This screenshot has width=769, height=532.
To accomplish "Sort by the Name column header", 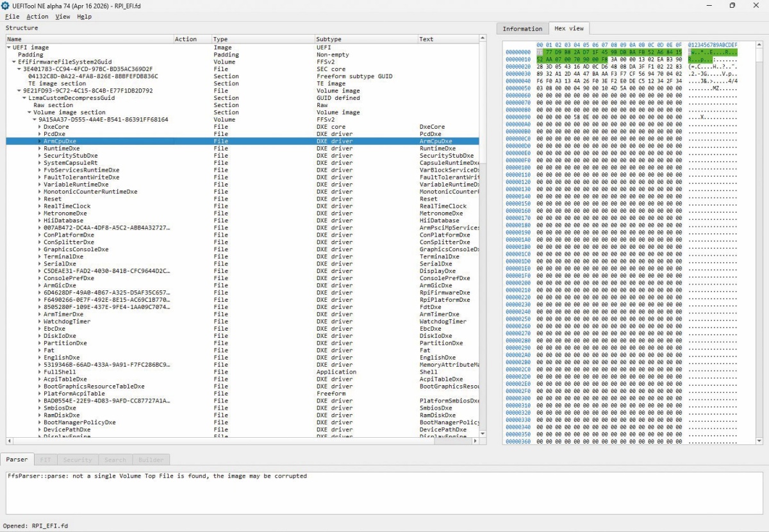I will 89,39.
